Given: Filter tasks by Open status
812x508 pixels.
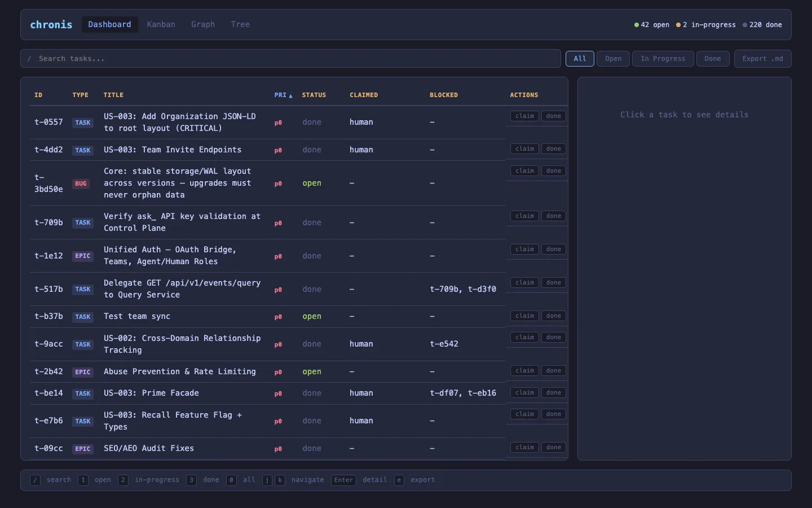Looking at the screenshot, I should [613, 59].
